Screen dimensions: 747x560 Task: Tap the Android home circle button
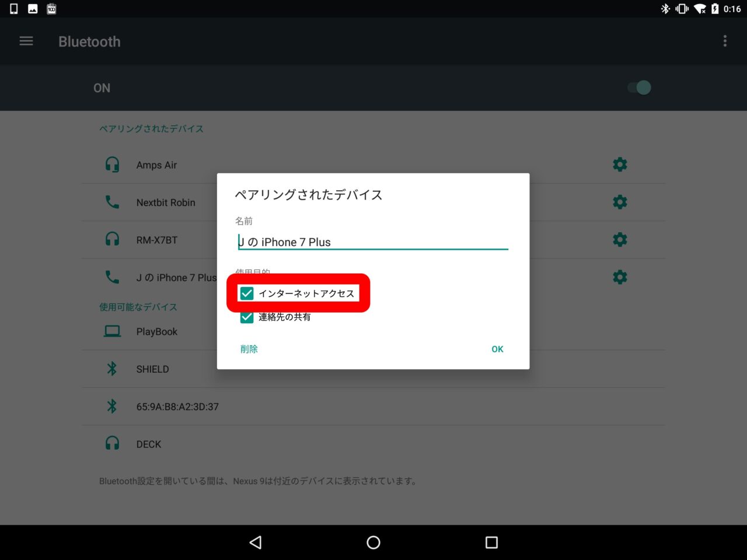coord(373,542)
